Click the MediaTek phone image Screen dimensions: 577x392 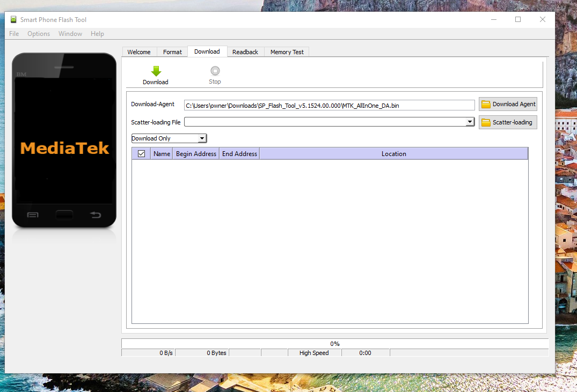(x=64, y=140)
